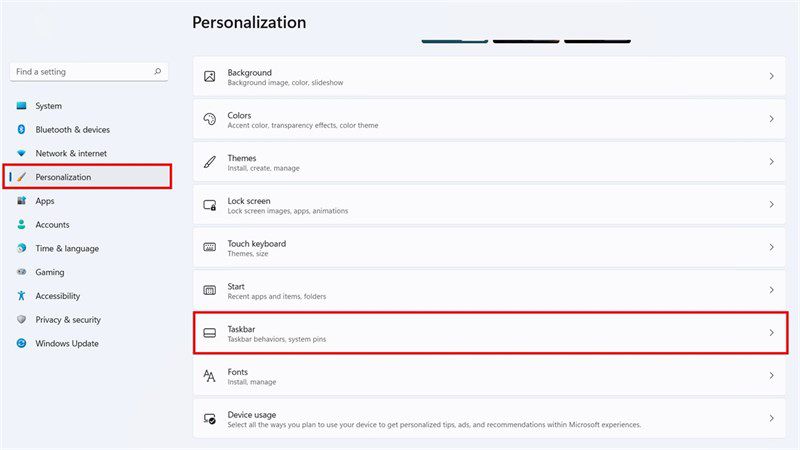The image size is (800, 450).
Task: Open the Lock screen settings row
Action: coord(489,205)
